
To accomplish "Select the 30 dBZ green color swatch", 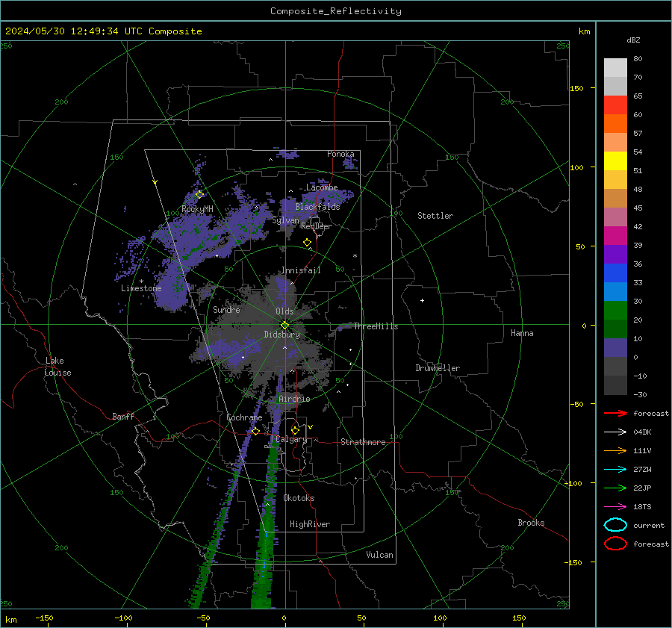I will [615, 311].
